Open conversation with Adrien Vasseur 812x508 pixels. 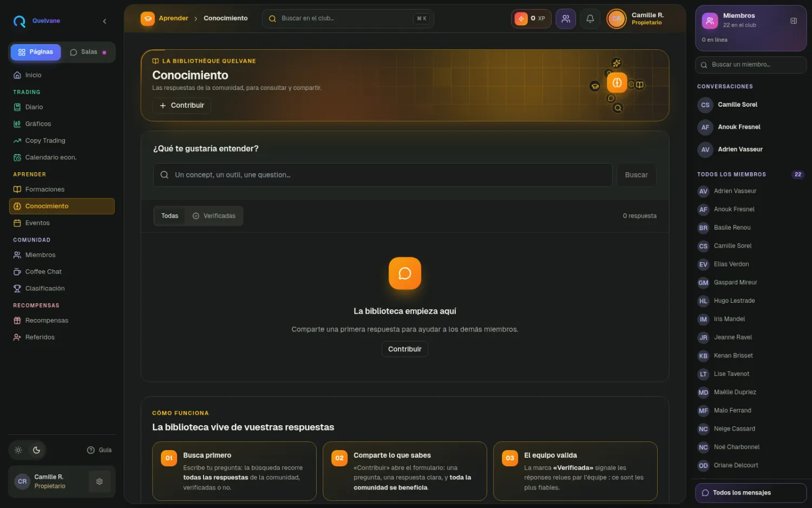tap(751, 149)
